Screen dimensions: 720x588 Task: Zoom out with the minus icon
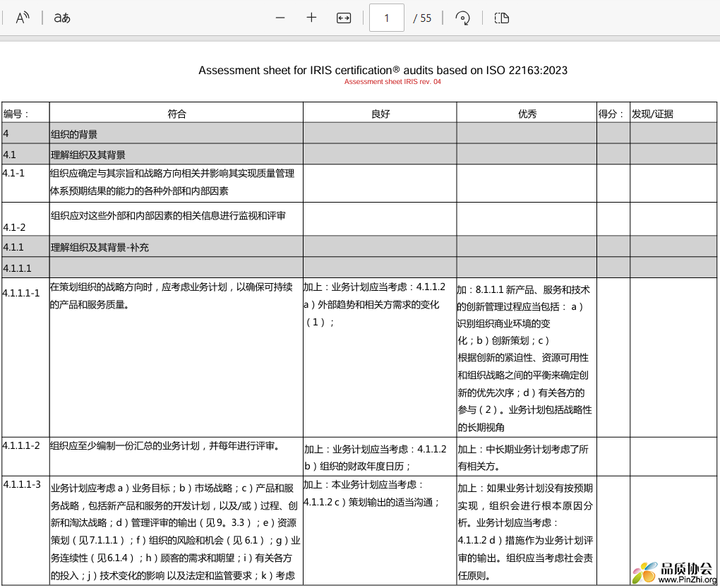(x=280, y=18)
